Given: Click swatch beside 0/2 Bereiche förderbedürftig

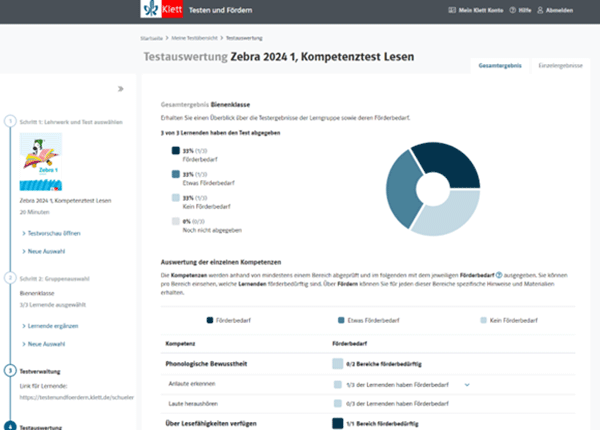Looking at the screenshot, I should (x=338, y=364).
